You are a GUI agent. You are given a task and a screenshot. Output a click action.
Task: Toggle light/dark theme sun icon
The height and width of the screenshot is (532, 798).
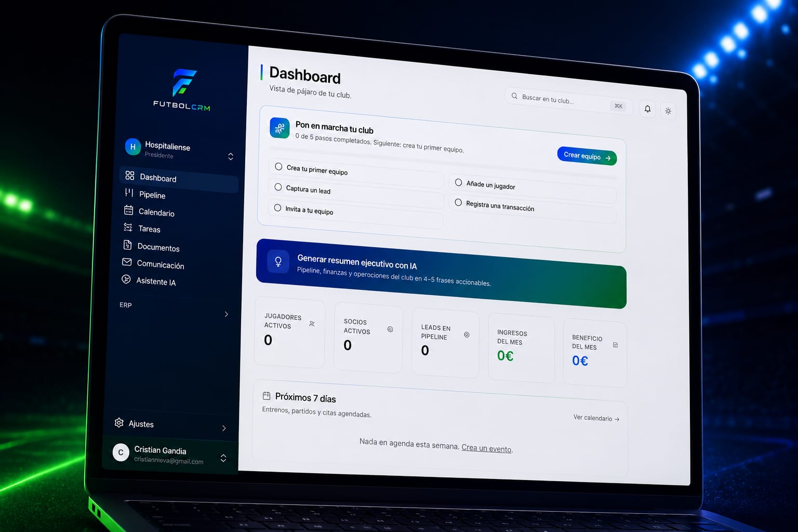(668, 111)
